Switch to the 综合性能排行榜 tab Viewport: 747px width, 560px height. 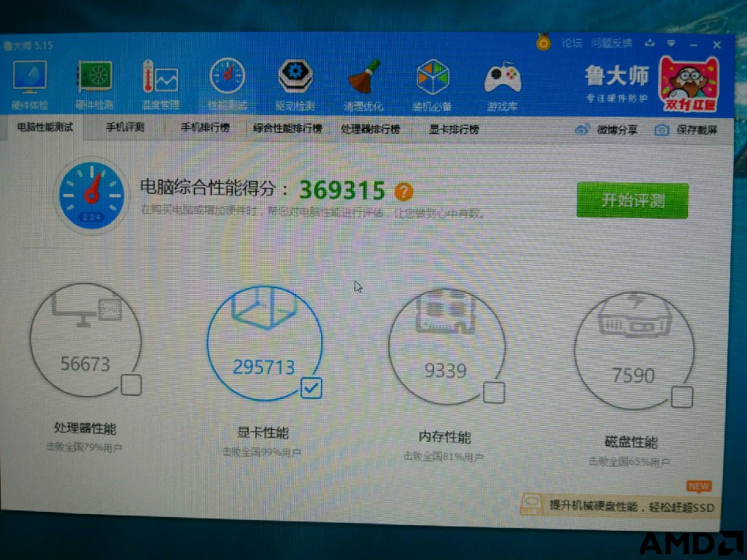click(287, 128)
